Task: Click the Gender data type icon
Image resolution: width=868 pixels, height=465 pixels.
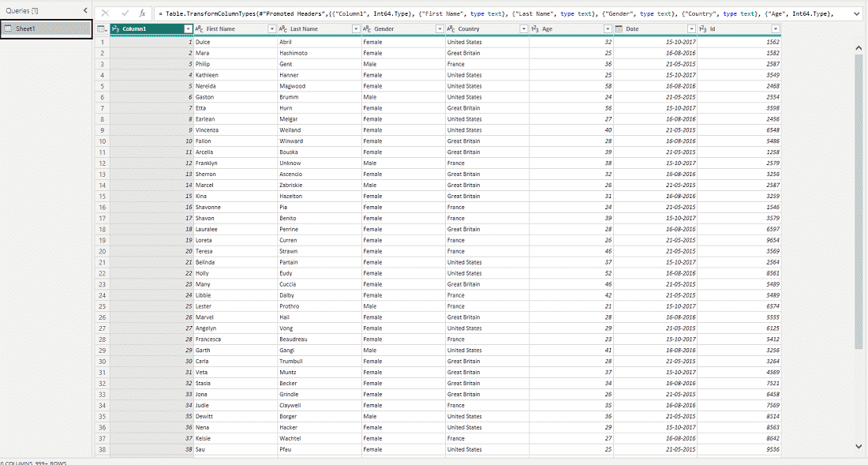Action: pyautogui.click(x=367, y=28)
